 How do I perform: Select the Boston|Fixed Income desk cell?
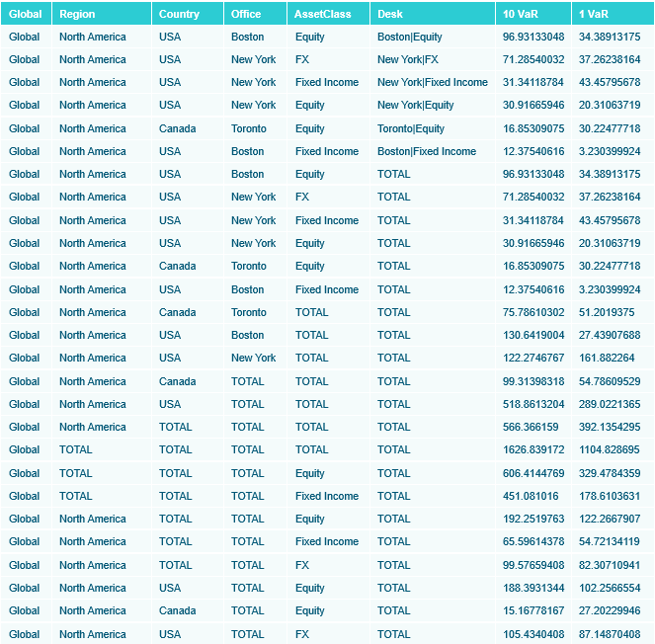click(426, 151)
